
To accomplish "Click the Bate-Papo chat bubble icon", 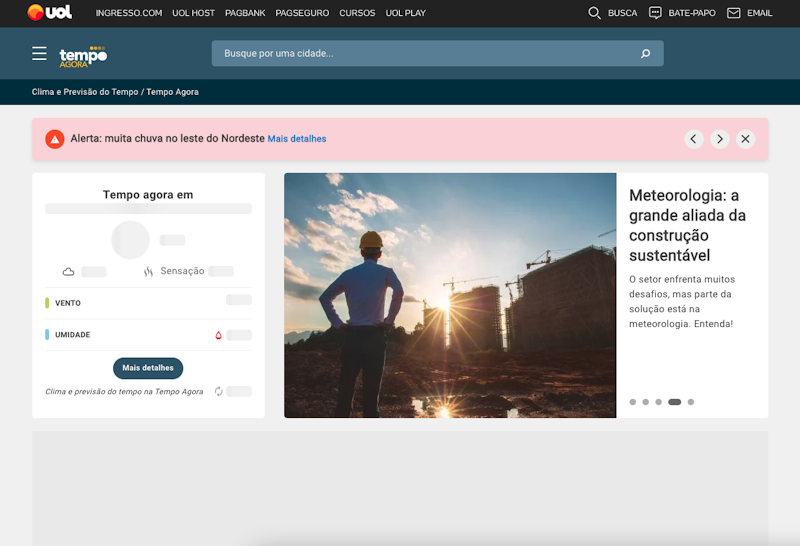I will pos(655,13).
